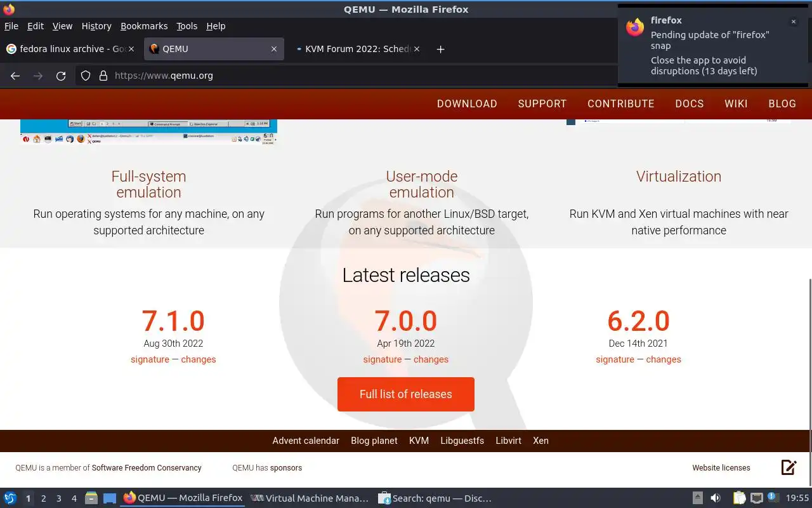Open WIKI in the site navigation
Viewport: 812px width, 508px height.
pos(737,104)
